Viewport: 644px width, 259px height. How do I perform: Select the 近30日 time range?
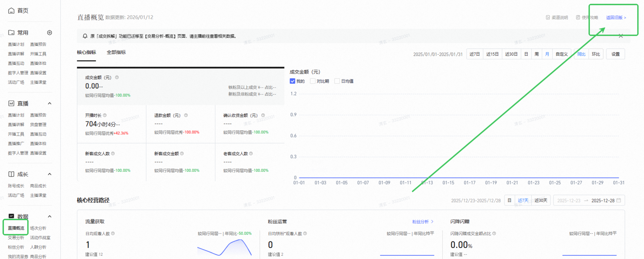tap(511, 54)
